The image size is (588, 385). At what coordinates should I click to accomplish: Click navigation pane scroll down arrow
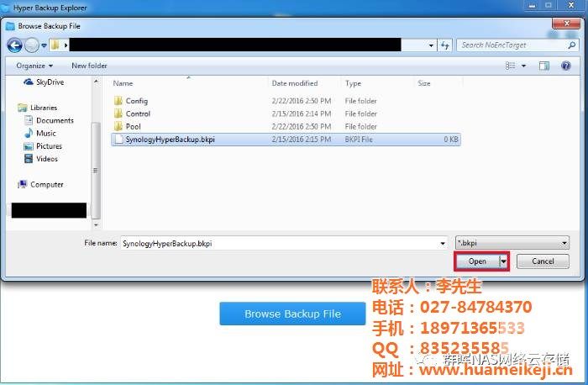96,225
